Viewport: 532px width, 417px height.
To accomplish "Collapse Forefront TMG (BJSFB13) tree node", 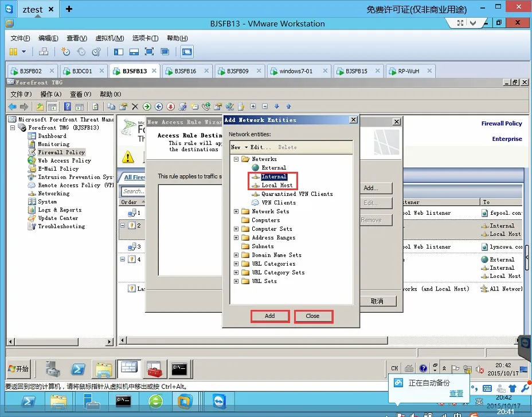I will 13,128.
